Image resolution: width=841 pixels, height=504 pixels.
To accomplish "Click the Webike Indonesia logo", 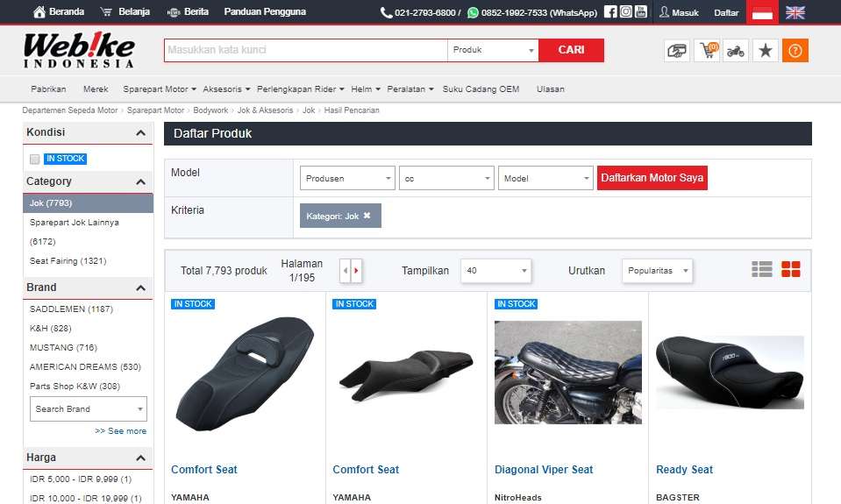I will point(79,50).
